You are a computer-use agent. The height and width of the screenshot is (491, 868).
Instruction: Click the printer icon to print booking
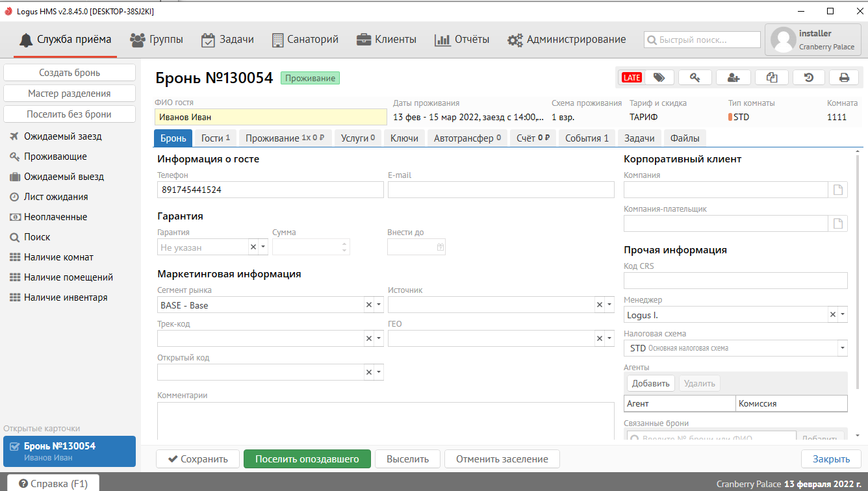(x=844, y=77)
